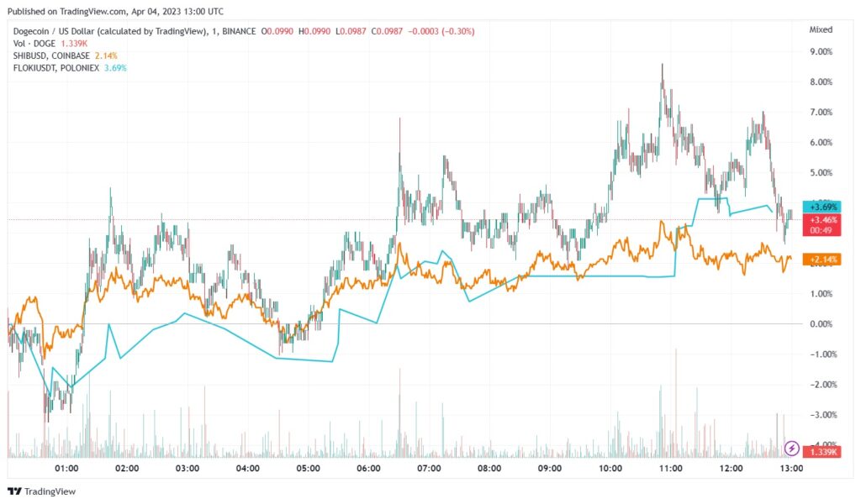Click the 11:00 time axis label
The height and width of the screenshot is (504, 861).
pos(670,469)
